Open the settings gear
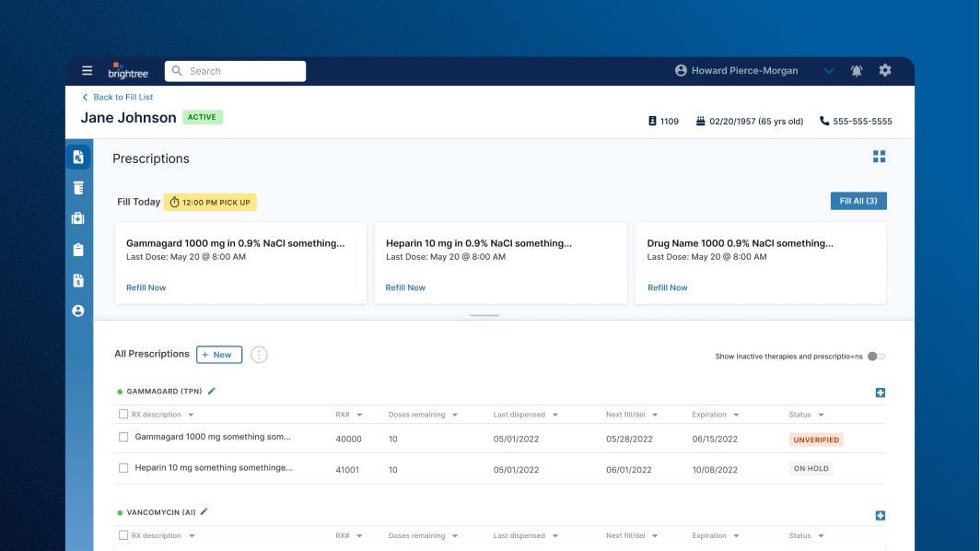 pyautogui.click(x=885, y=71)
